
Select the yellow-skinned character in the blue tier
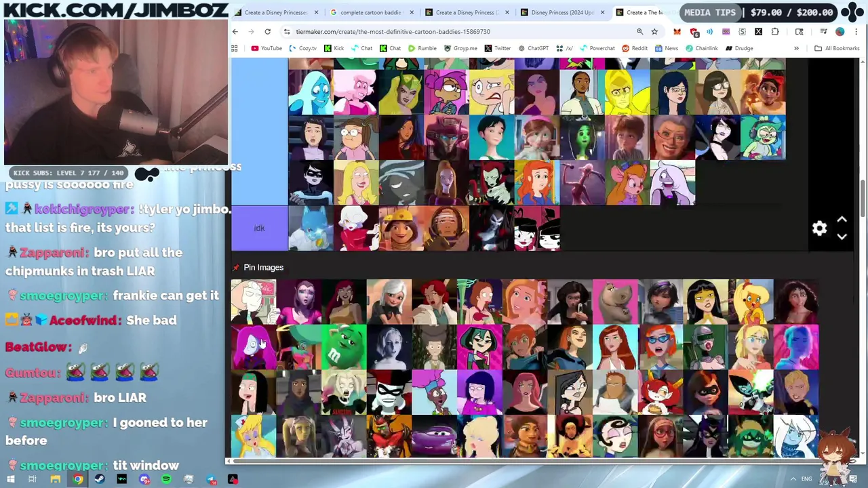pyautogui.click(x=627, y=92)
